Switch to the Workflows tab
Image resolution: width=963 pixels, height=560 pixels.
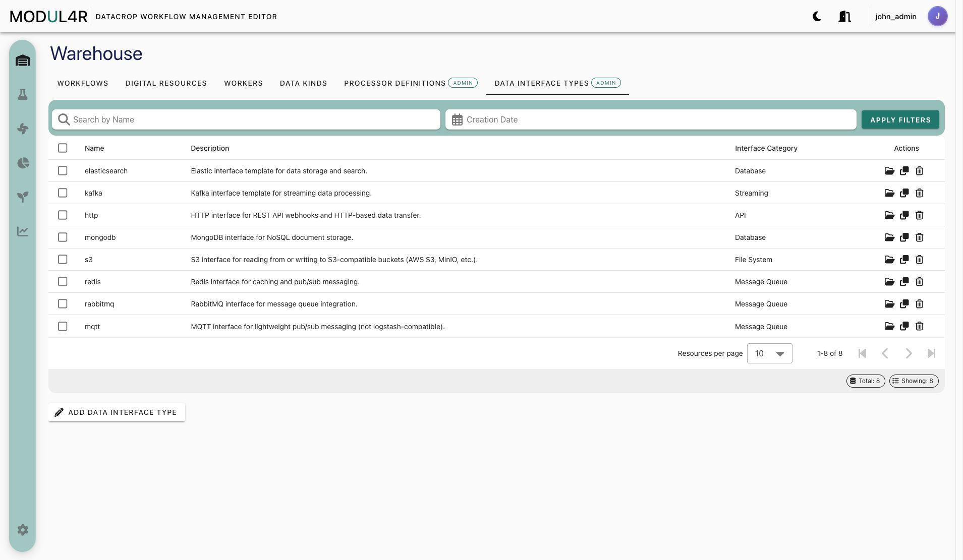(83, 83)
